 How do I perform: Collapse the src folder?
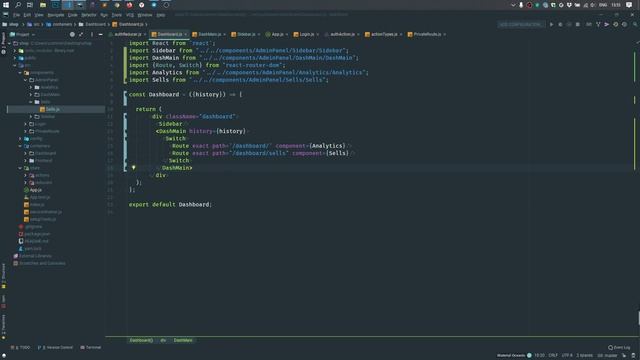point(15,65)
